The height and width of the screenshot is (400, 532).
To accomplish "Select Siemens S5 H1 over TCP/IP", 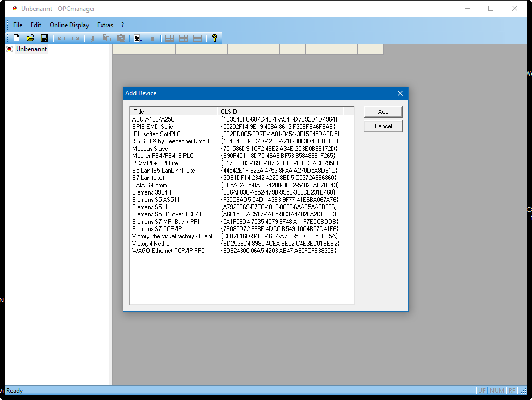I will coord(168,214).
